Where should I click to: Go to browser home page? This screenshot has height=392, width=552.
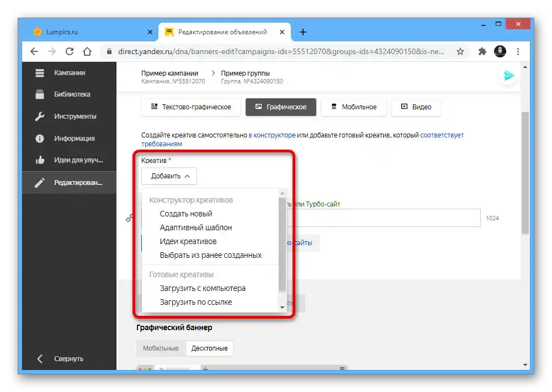point(87,52)
